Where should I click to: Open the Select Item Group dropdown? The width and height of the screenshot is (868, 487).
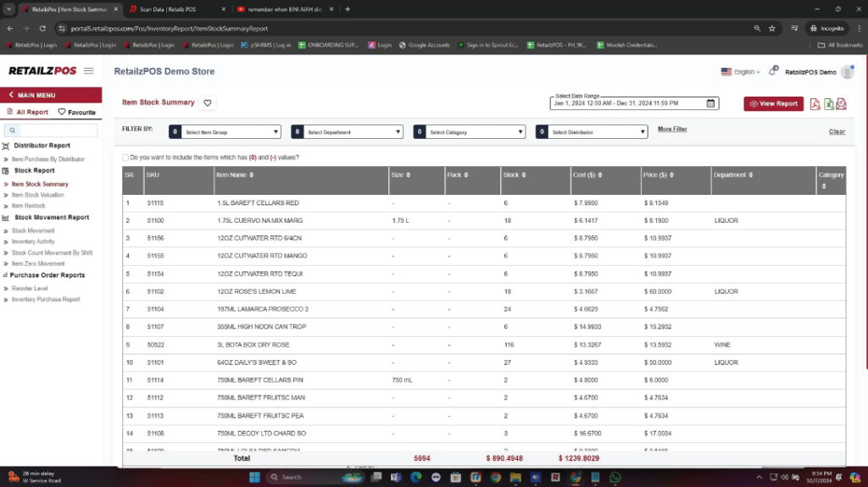[225, 132]
